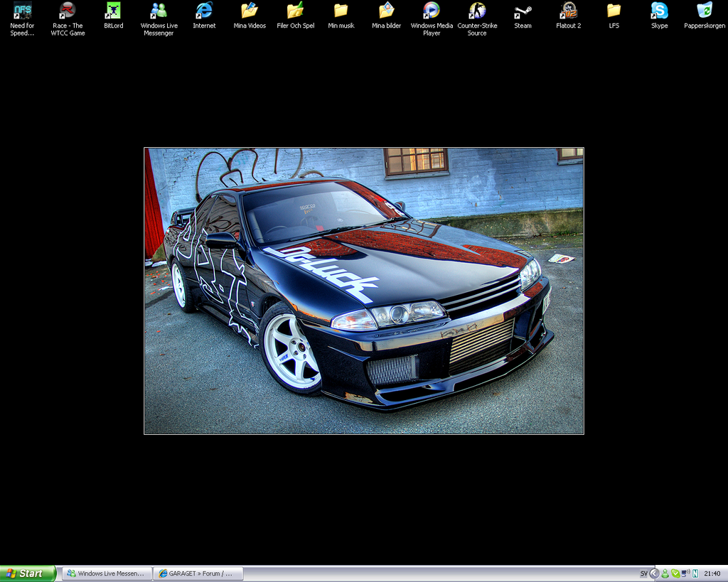
Task: Click the Skype icon in the system tray
Action: 674,573
